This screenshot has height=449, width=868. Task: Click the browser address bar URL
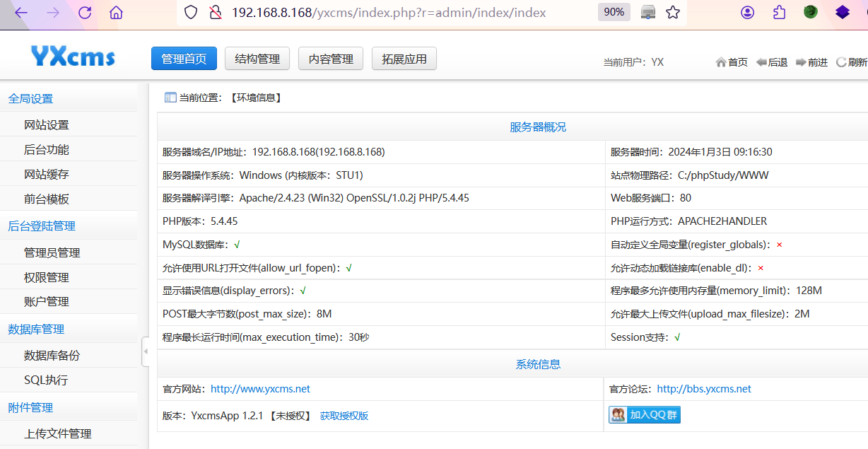click(x=389, y=13)
